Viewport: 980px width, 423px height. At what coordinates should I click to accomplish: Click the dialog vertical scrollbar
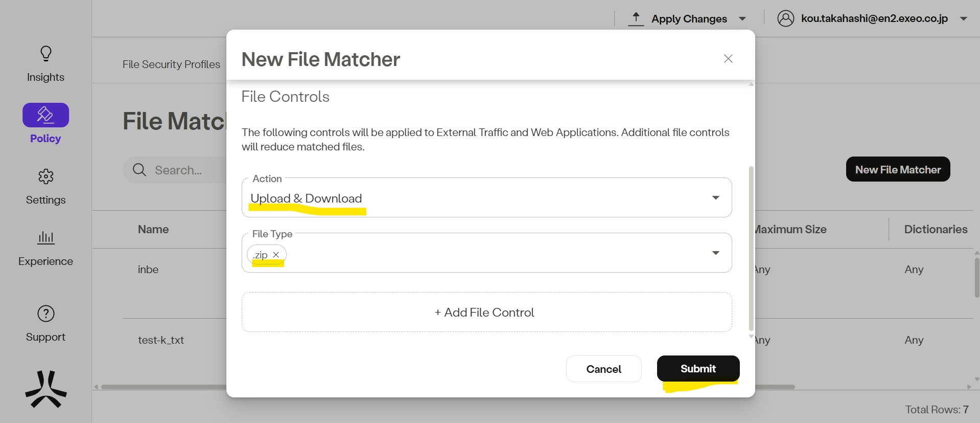coord(751,248)
